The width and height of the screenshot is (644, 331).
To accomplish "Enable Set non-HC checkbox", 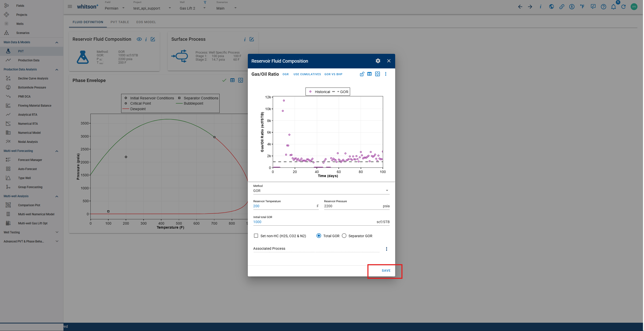I will click(x=256, y=236).
